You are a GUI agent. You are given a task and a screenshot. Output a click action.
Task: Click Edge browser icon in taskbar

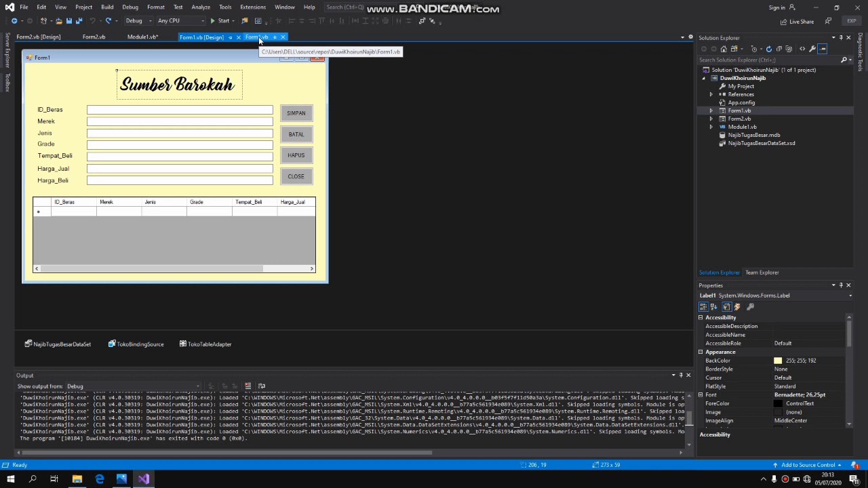100,479
